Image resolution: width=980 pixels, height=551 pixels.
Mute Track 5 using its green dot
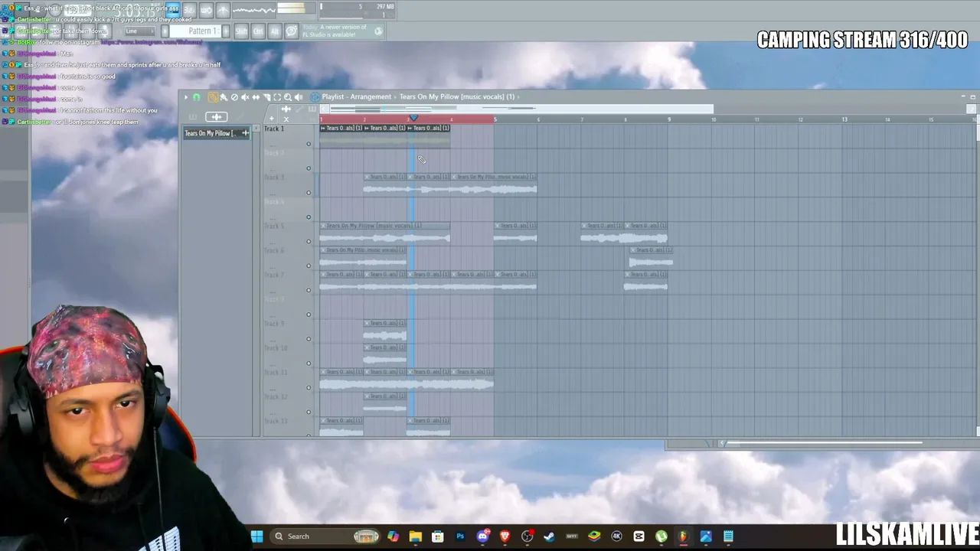[309, 242]
